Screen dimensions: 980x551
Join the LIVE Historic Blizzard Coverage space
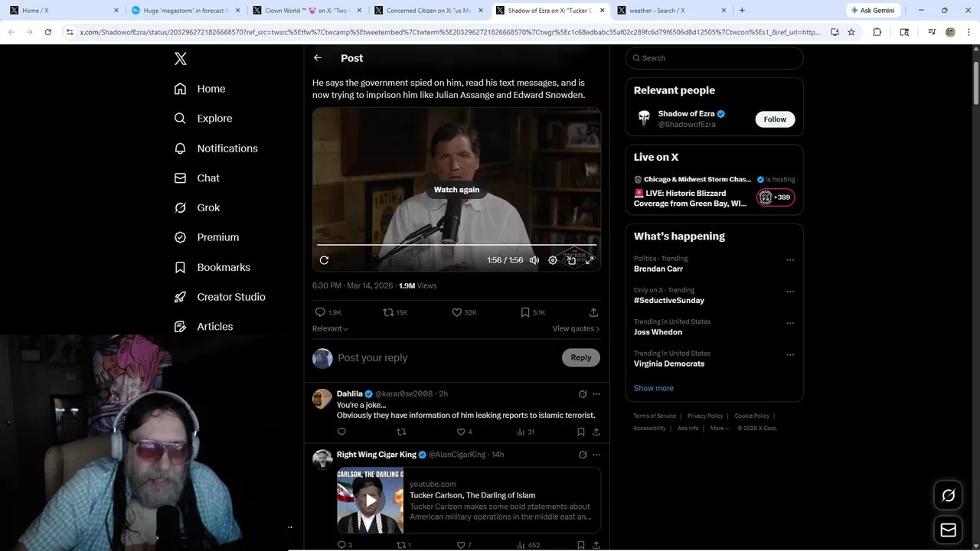[x=714, y=194]
